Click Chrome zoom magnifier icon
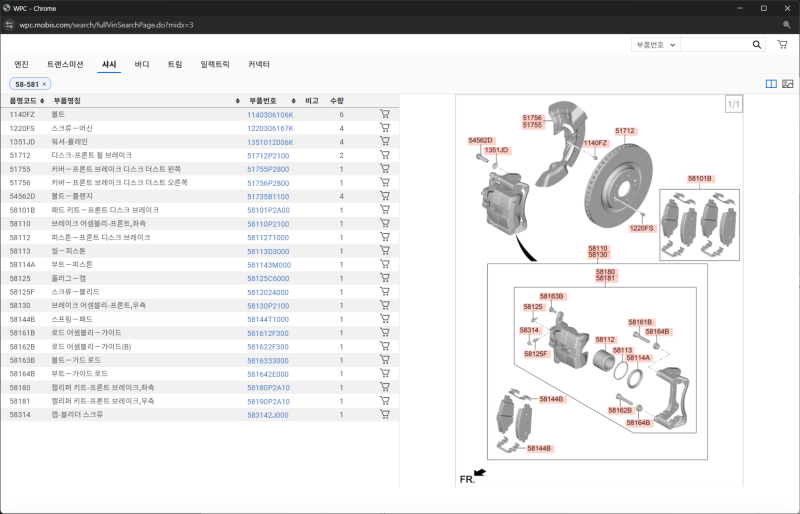The image size is (800, 514). tap(787, 25)
